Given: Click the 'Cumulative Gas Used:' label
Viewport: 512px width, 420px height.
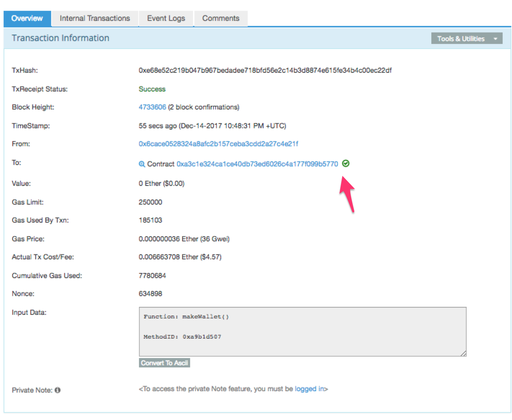Looking at the screenshot, I should pyautogui.click(x=47, y=276).
